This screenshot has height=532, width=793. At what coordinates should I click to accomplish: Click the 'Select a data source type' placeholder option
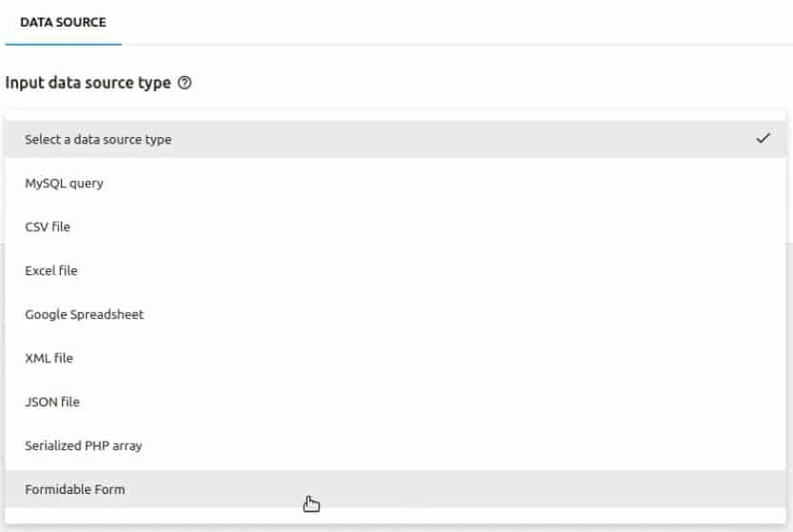click(395, 139)
